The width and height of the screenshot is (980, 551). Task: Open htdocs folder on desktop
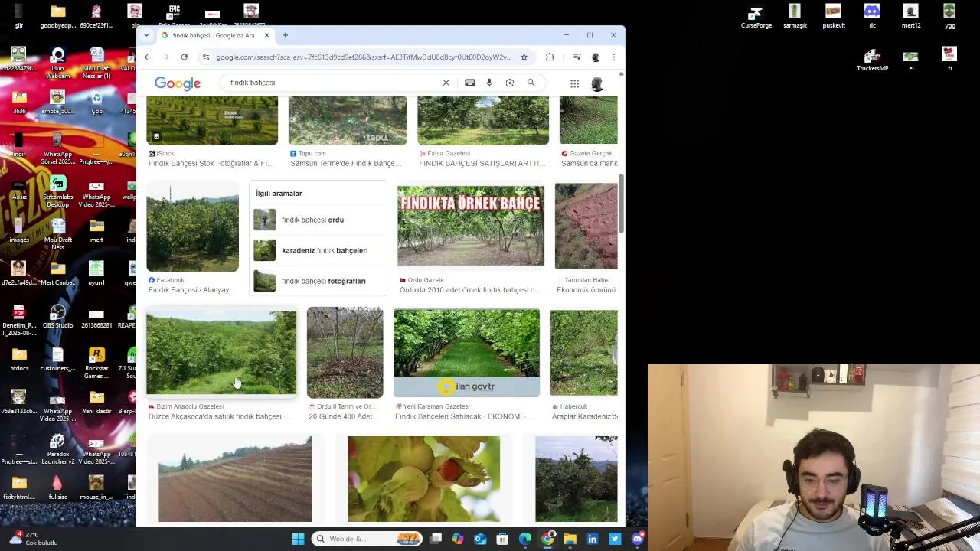19,359
